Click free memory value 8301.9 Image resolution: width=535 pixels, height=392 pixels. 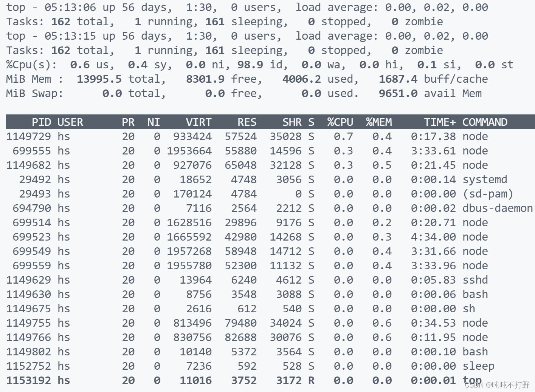point(205,79)
